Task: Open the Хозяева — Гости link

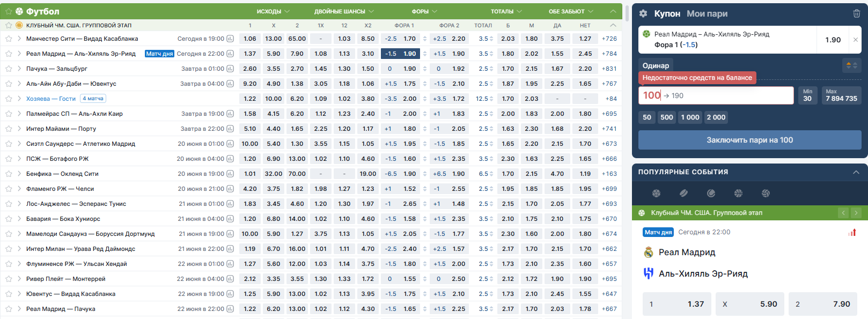Action: pos(51,99)
